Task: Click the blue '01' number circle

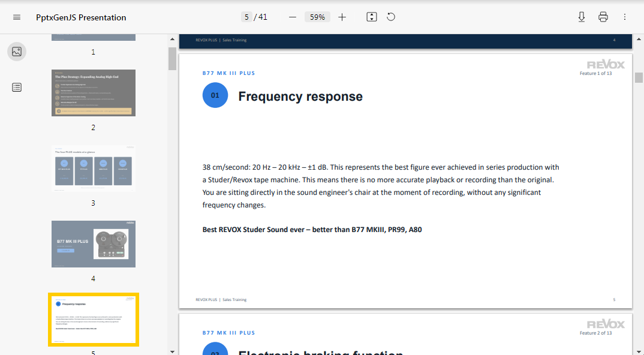Action: [215, 95]
